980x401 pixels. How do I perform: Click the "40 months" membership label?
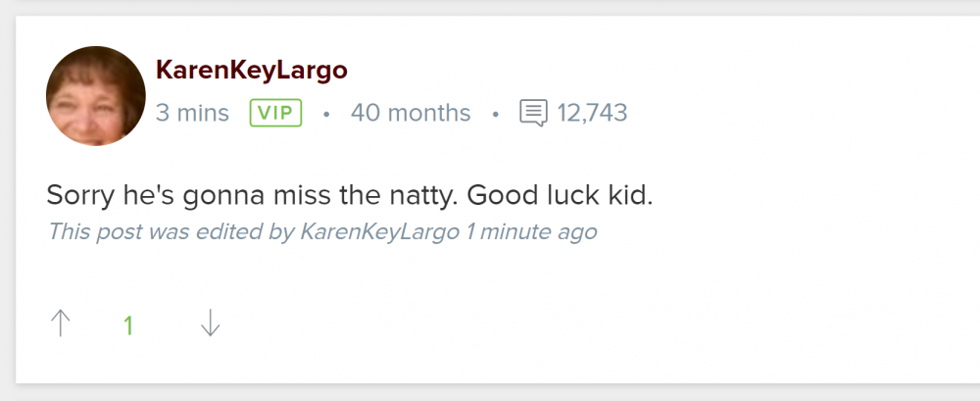tap(411, 113)
